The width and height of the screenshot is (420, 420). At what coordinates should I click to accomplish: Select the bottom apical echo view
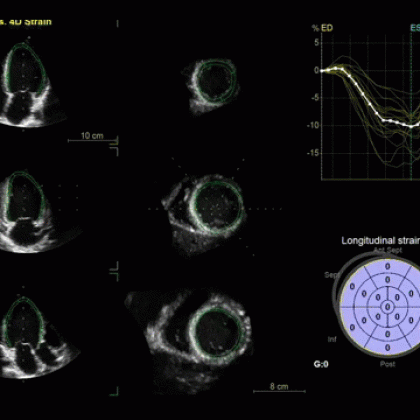[x=37, y=337]
